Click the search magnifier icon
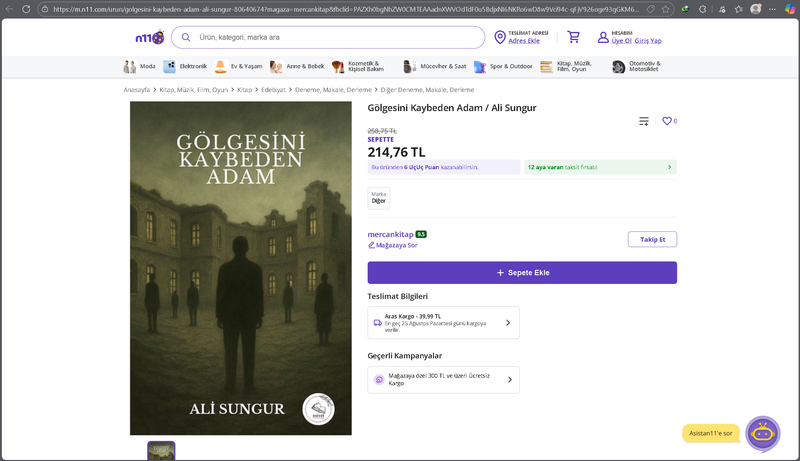Image resolution: width=800 pixels, height=461 pixels. coord(186,38)
